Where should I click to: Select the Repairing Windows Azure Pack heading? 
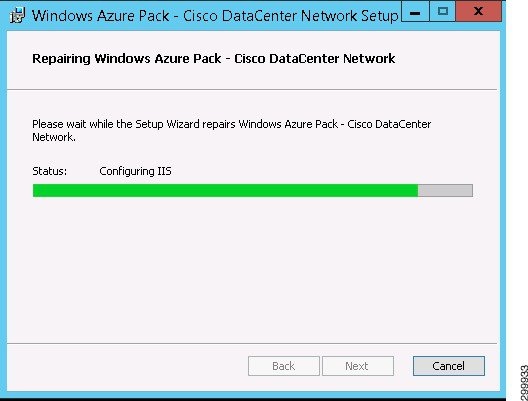tap(213, 59)
